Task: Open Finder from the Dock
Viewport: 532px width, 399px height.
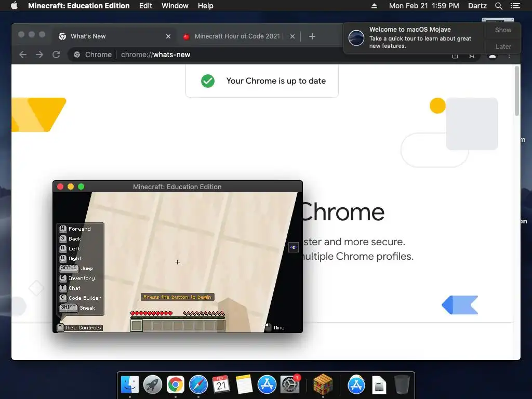Action: tap(130, 384)
